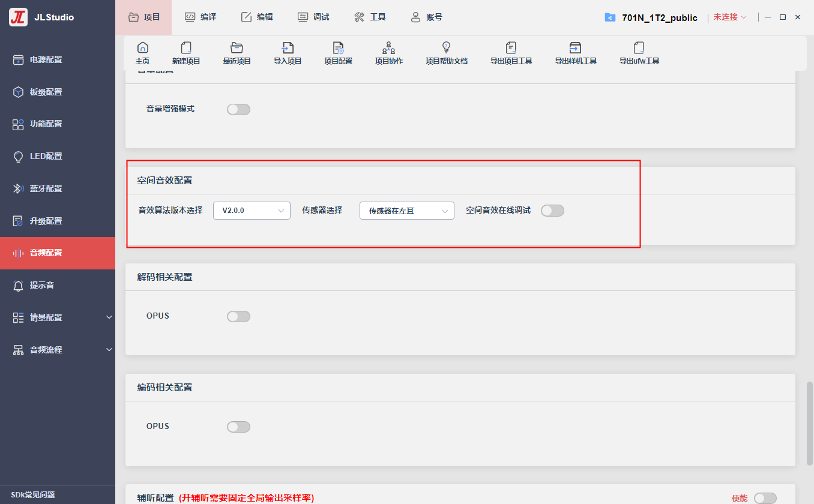Switch to the 工具 tab

click(x=369, y=17)
